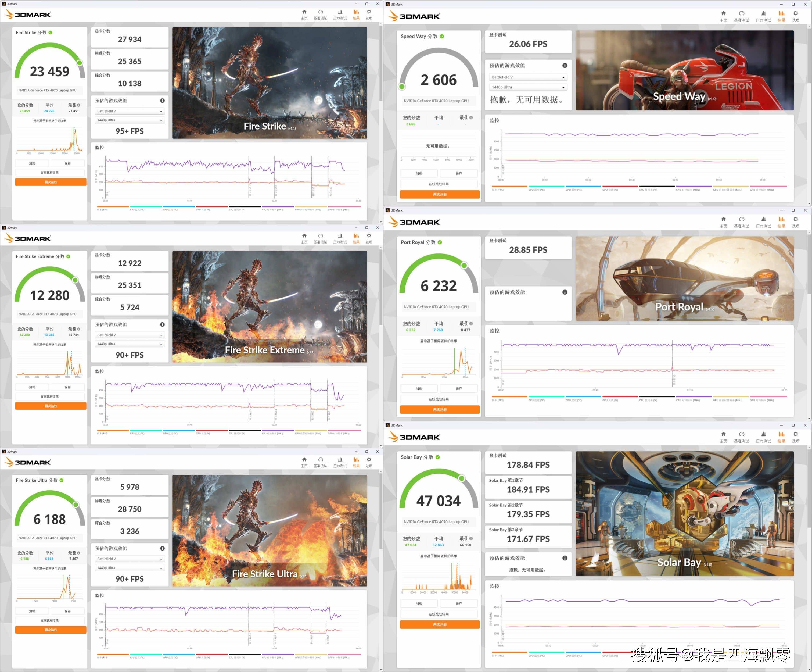Click score gauge knob on Solar Bay 47 034 dial
The image size is (812, 672).
pos(462,478)
